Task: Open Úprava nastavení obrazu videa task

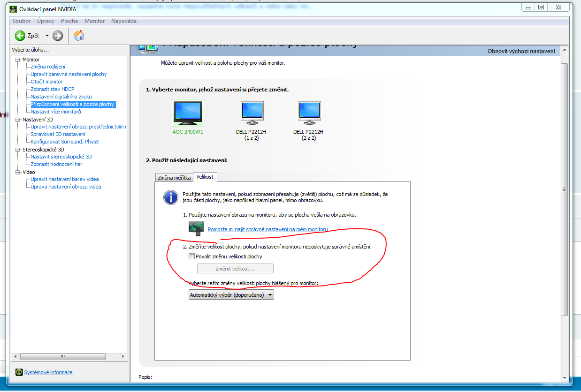Action: click(66, 187)
